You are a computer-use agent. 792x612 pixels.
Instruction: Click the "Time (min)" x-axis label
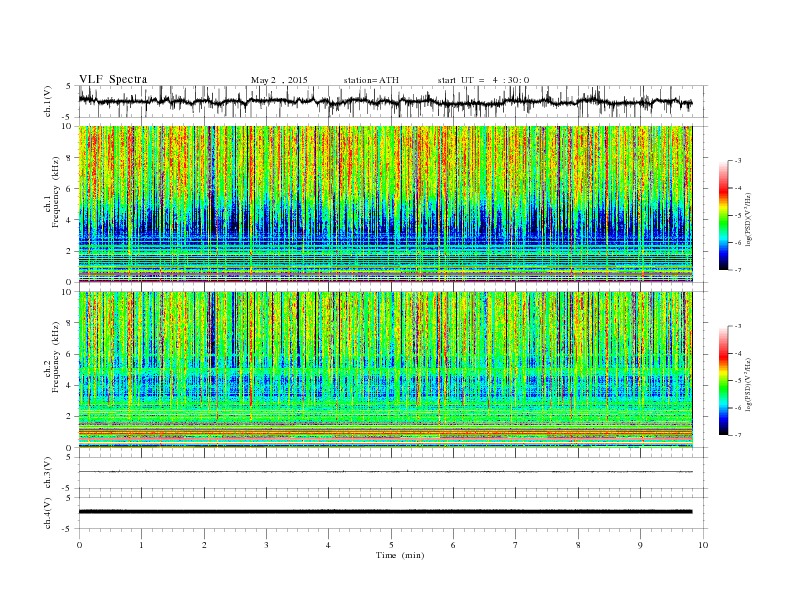[x=400, y=555]
